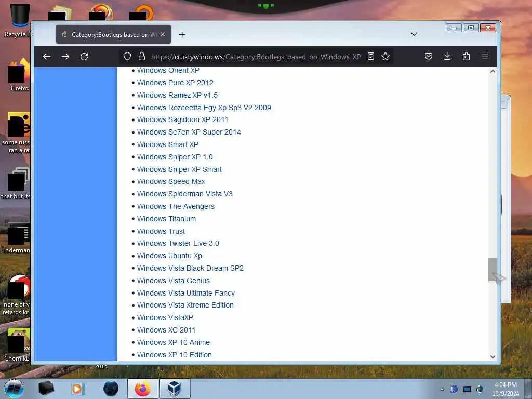This screenshot has width=532, height=399.
Task: Open a new tab with plus button
Action: [182, 35]
